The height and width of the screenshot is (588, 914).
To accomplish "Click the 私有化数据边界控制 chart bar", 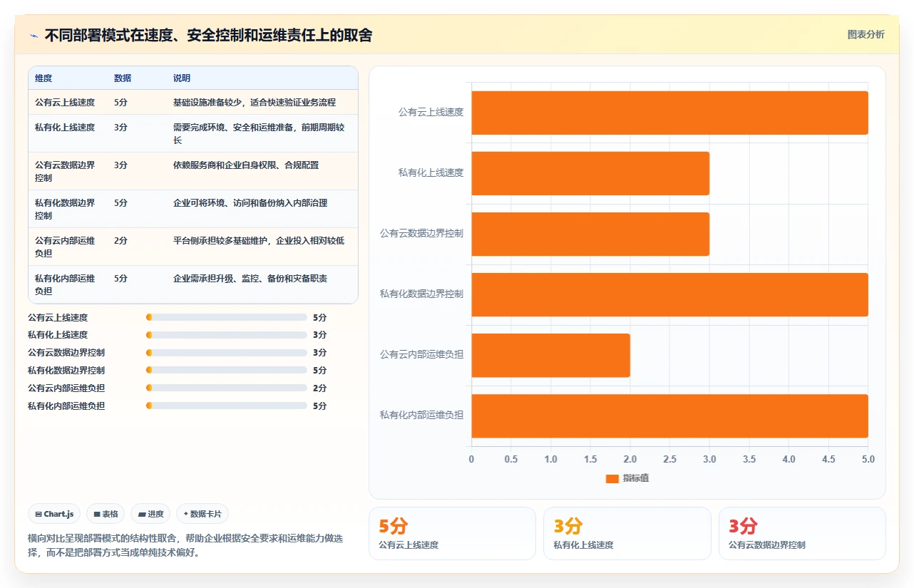I will pos(669,294).
